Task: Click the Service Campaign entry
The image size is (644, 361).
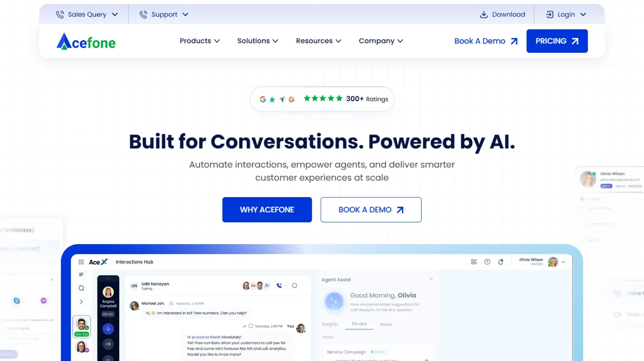Action: [346, 352]
